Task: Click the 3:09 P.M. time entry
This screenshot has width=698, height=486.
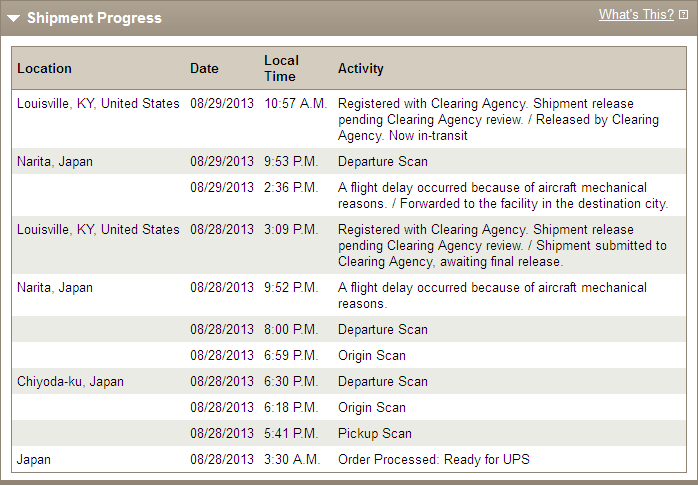Action: point(291,230)
